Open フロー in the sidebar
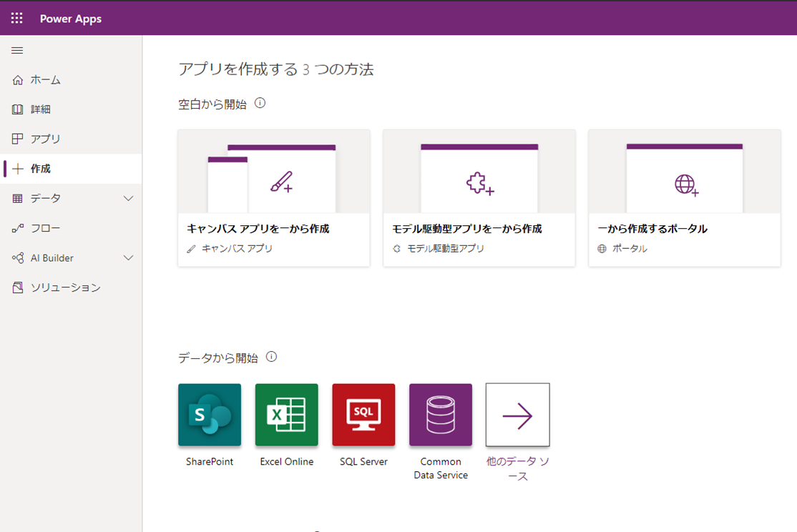The height and width of the screenshot is (532, 797). [x=71, y=228]
